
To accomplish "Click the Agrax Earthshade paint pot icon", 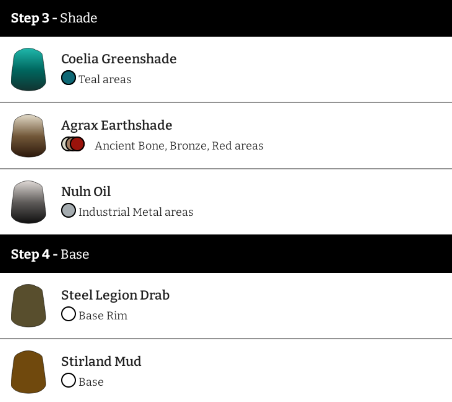I will pyautogui.click(x=28, y=136).
